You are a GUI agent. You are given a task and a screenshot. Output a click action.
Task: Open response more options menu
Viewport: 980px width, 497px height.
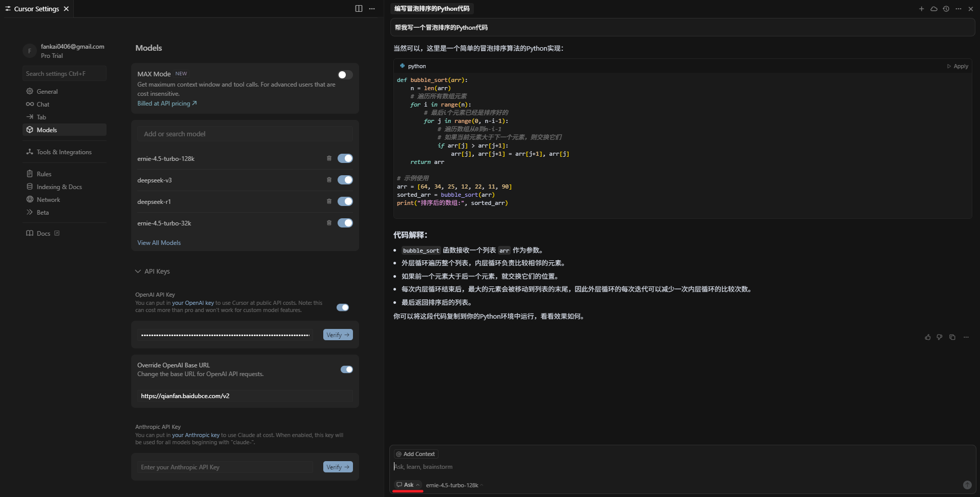[x=966, y=337]
